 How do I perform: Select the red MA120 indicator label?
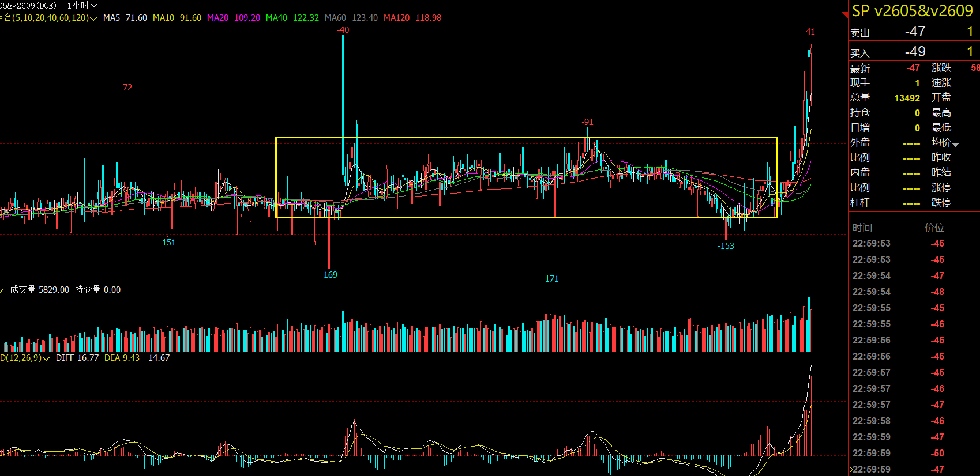point(412,18)
